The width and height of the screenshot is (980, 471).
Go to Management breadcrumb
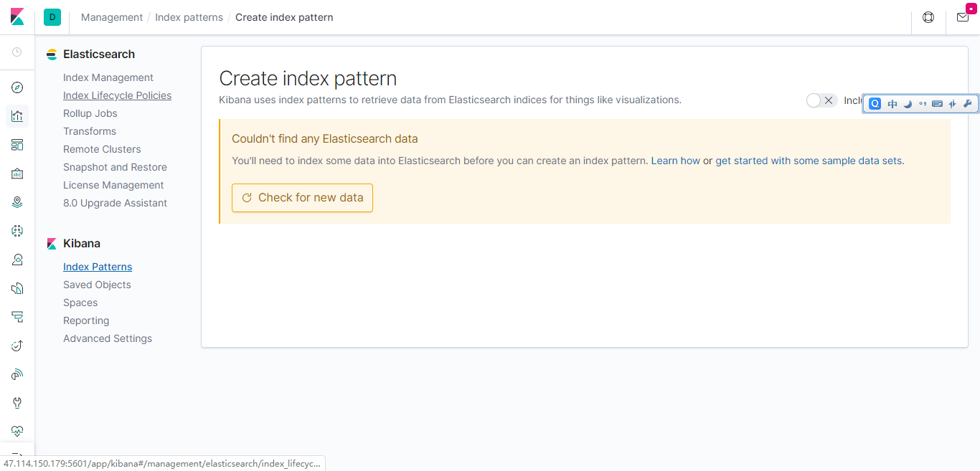click(112, 17)
